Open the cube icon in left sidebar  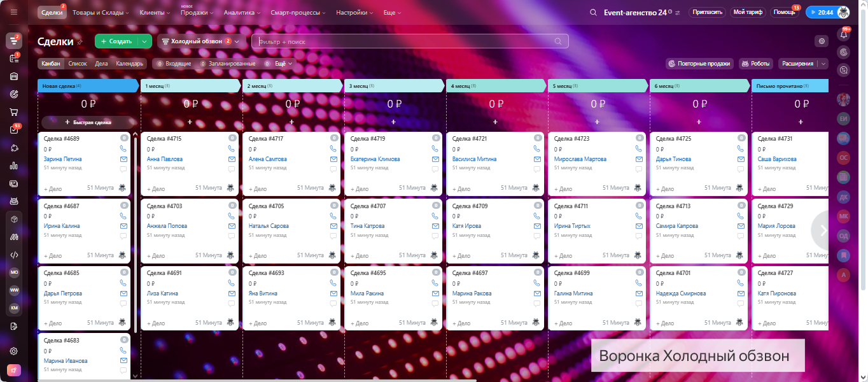tap(14, 219)
